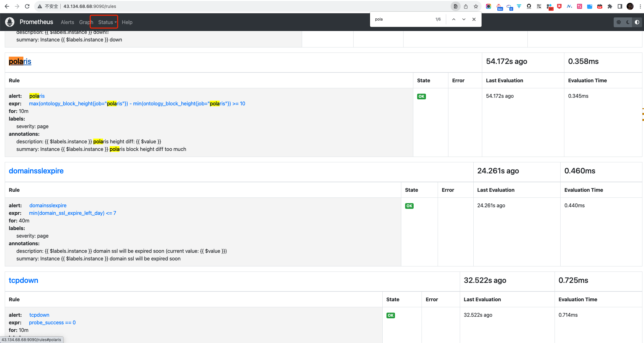Click the skip Ad extension icon
This screenshot has height=343, width=644.
click(x=600, y=6)
